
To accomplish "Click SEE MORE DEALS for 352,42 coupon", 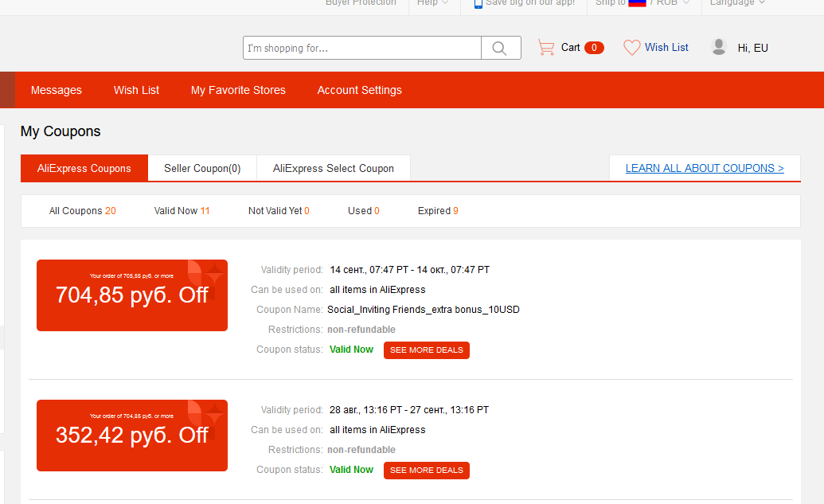I will click(x=426, y=471).
